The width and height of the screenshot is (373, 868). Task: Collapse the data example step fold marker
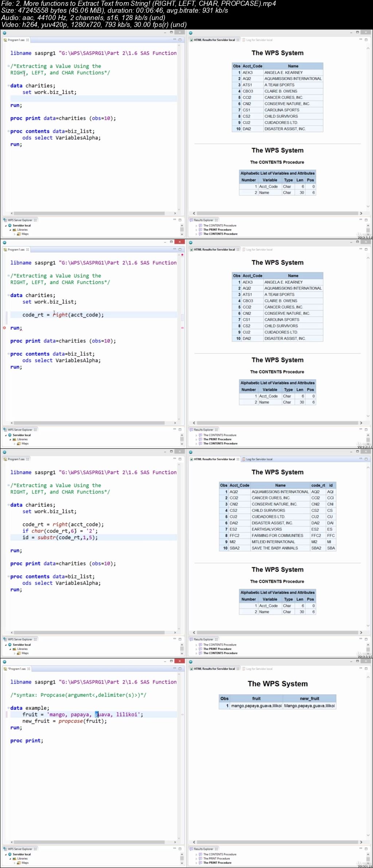coord(8,708)
